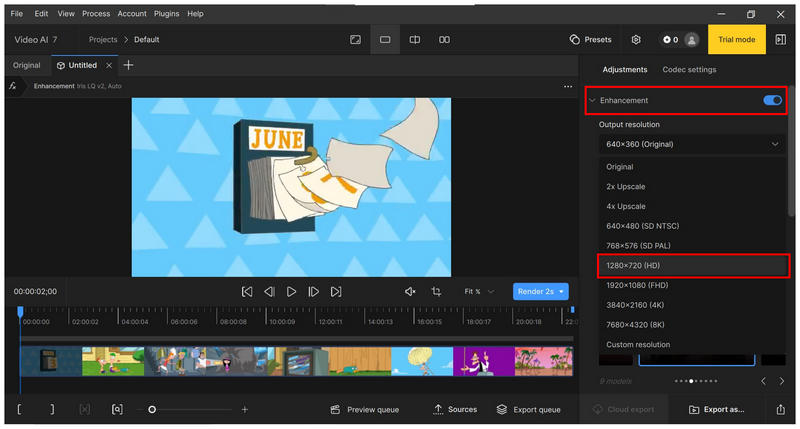
Task: Toggle fullscreen preview icon
Action: [356, 40]
